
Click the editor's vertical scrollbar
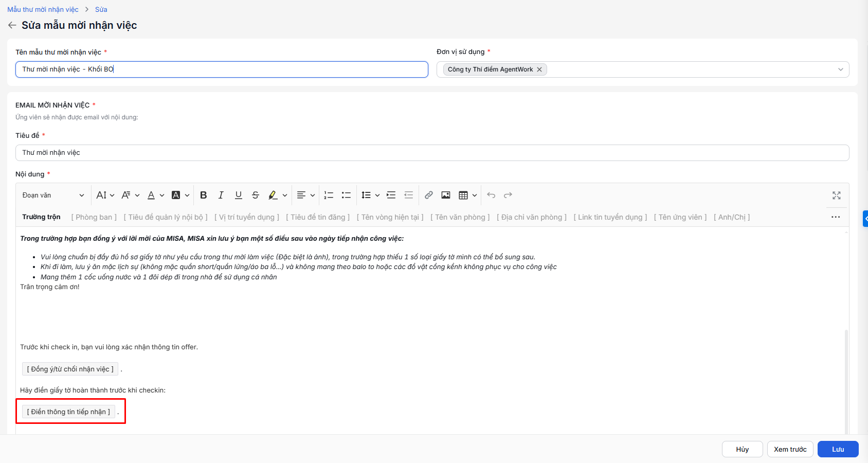(x=846, y=382)
